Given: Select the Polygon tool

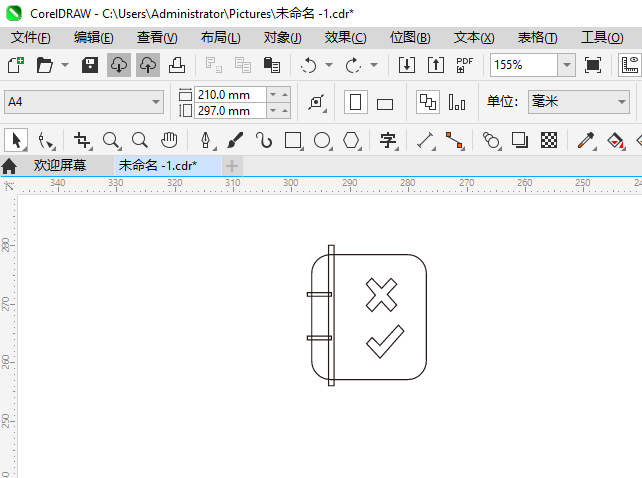Looking at the screenshot, I should (352, 140).
